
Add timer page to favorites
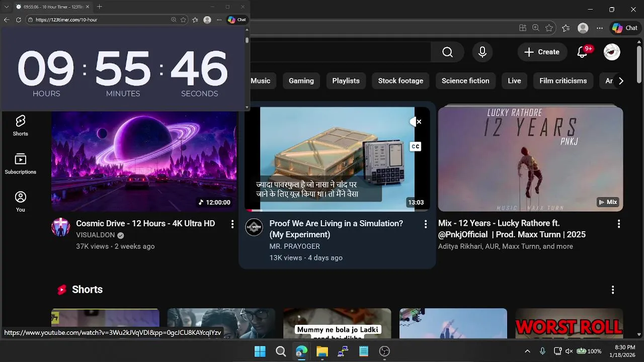pos(183,20)
